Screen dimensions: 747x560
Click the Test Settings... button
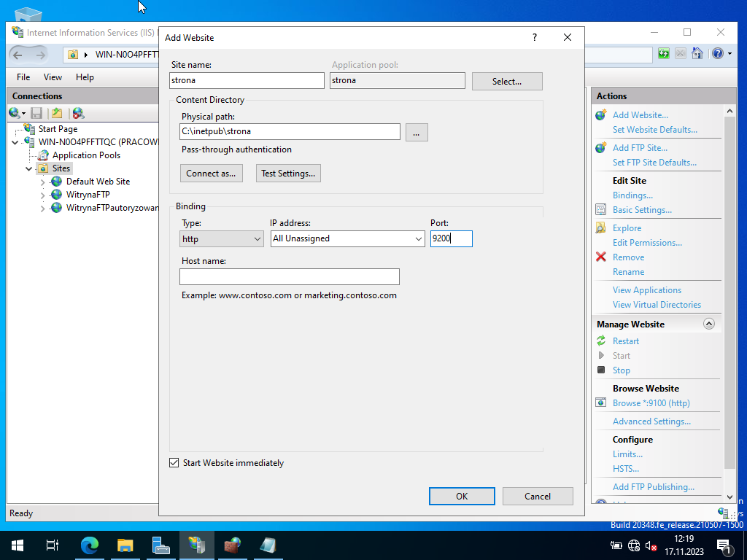288,174
